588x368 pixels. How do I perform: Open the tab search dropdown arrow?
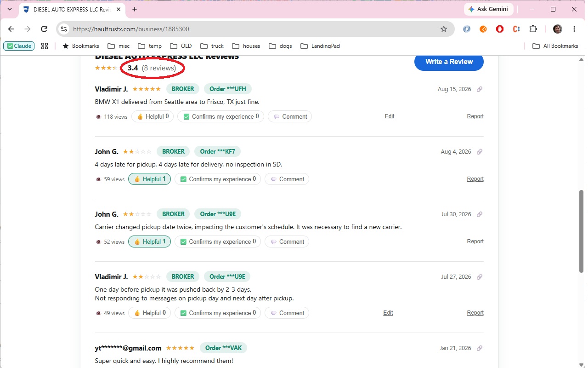point(10,9)
